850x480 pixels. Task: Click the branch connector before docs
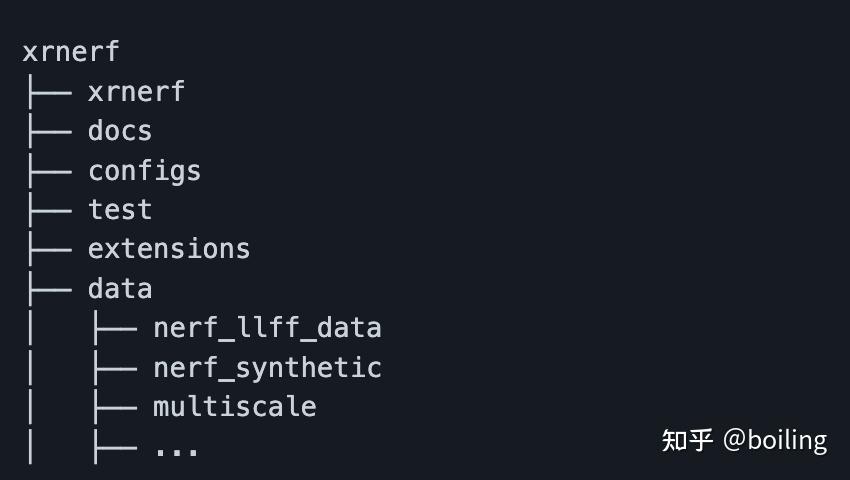click(x=48, y=131)
